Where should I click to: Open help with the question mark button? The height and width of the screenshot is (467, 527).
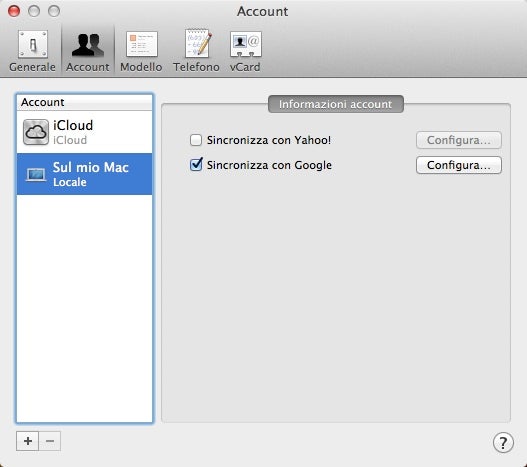click(x=503, y=442)
